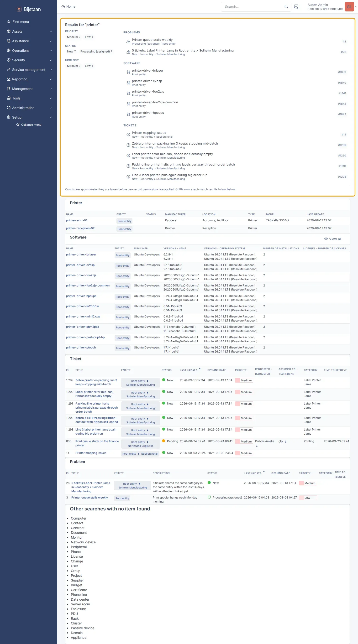Click info icon under Dubois Amelie

point(257,446)
